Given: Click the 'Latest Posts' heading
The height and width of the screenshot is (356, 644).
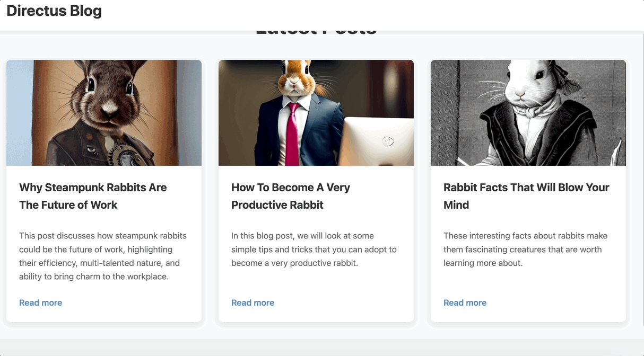Looking at the screenshot, I should tap(316, 28).
